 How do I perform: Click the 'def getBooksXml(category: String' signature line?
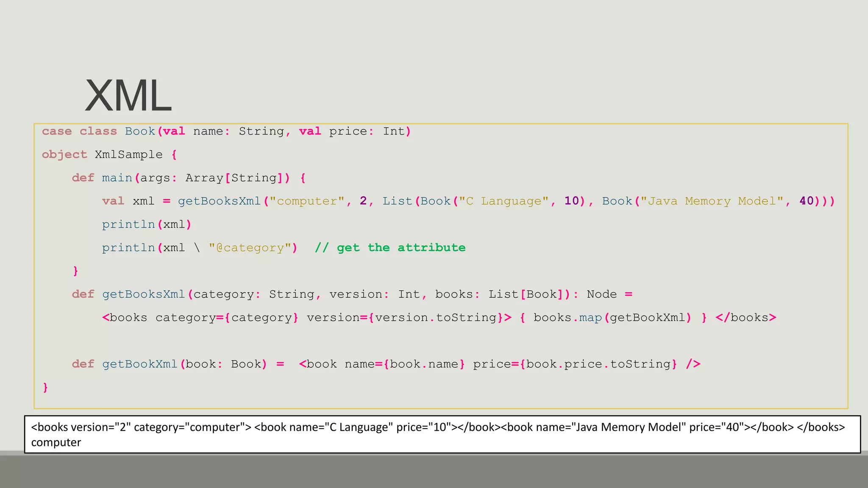coord(352,294)
